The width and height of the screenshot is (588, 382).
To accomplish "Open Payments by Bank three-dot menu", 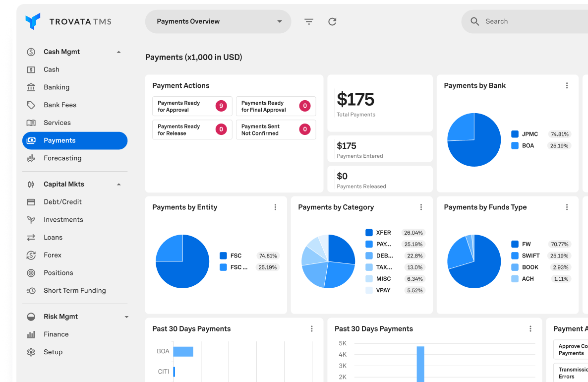I will 567,86.
